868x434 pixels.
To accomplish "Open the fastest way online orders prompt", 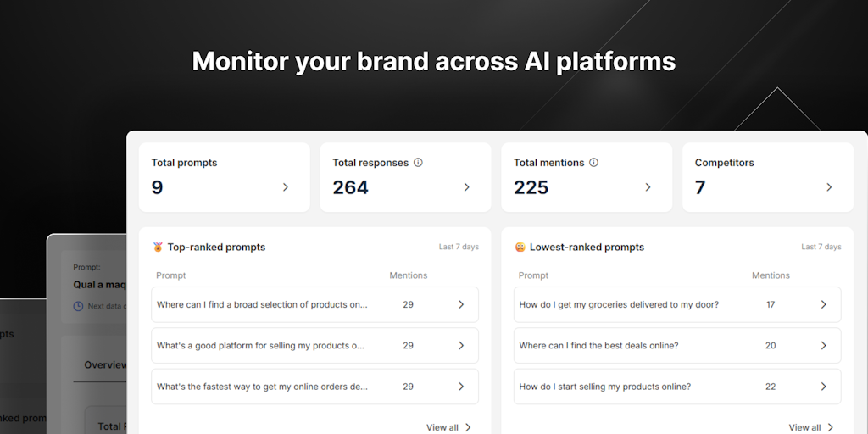I will 262,387.
